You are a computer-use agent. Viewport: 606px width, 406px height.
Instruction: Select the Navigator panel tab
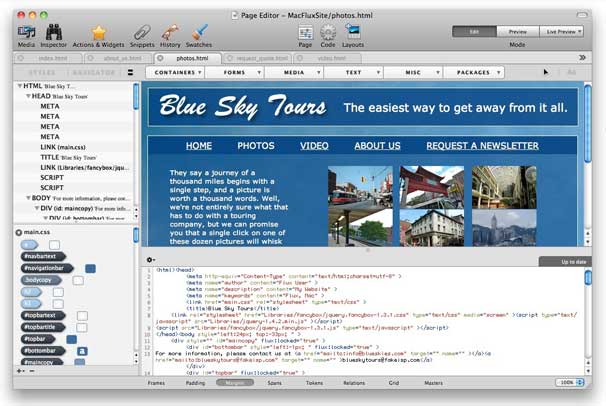pyautogui.click(x=94, y=72)
